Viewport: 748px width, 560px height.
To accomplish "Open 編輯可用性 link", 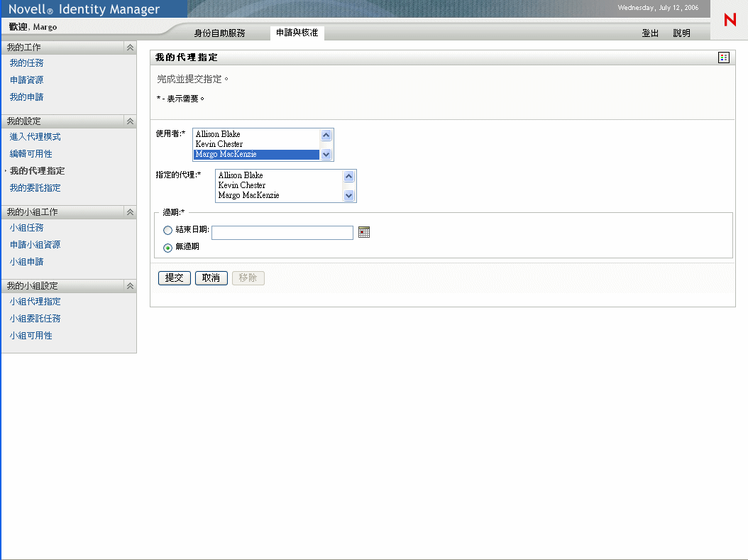I will coord(31,154).
